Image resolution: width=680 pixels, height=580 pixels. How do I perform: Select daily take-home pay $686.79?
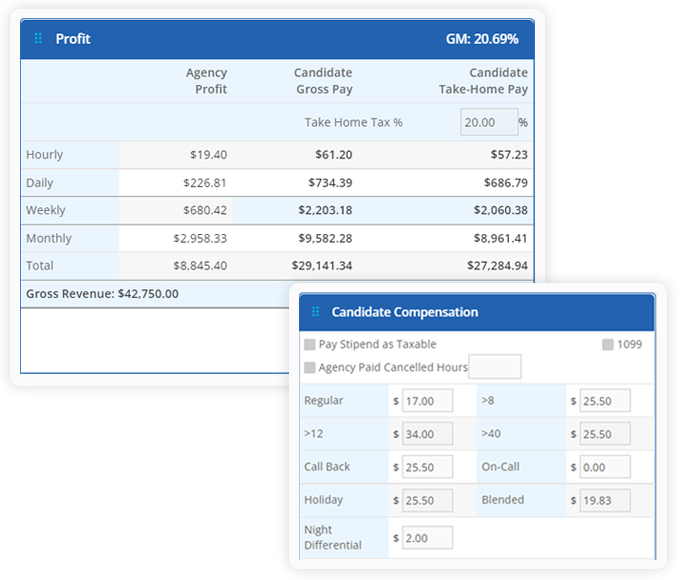pyautogui.click(x=506, y=183)
